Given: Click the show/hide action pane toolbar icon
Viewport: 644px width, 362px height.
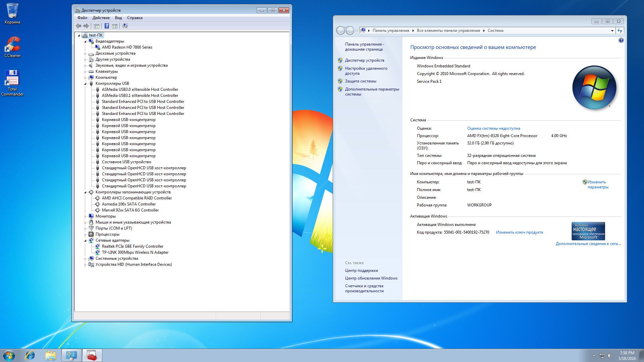Looking at the screenshot, I should pos(115,26).
